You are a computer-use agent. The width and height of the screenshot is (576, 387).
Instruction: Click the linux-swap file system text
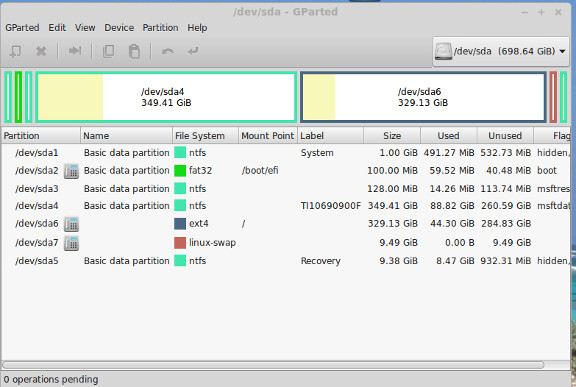pyautogui.click(x=212, y=243)
